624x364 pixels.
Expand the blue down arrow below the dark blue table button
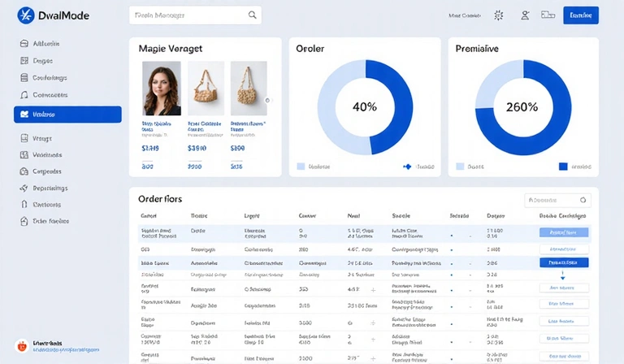pos(563,275)
